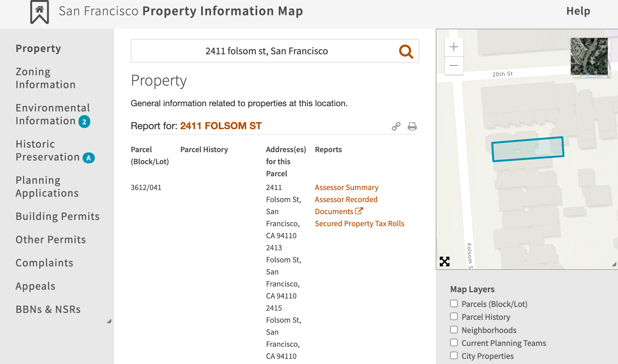The width and height of the screenshot is (618, 364).
Task: Click the address search input field
Action: pos(266,51)
